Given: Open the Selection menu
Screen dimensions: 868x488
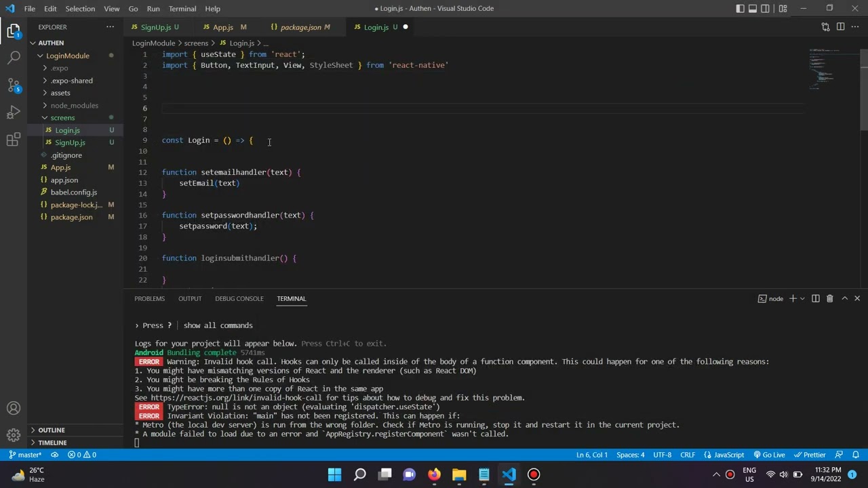Looking at the screenshot, I should (x=80, y=9).
